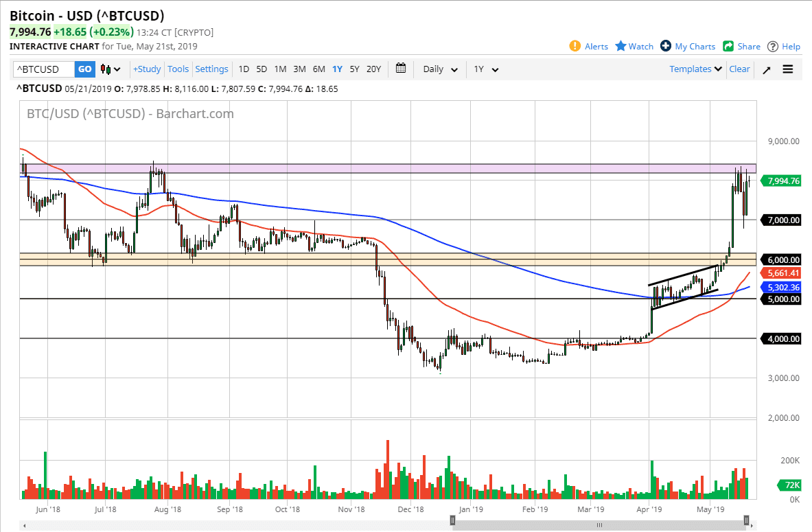Open the hamburger menu icon
This screenshot has width=812, height=532.
pos(787,69)
